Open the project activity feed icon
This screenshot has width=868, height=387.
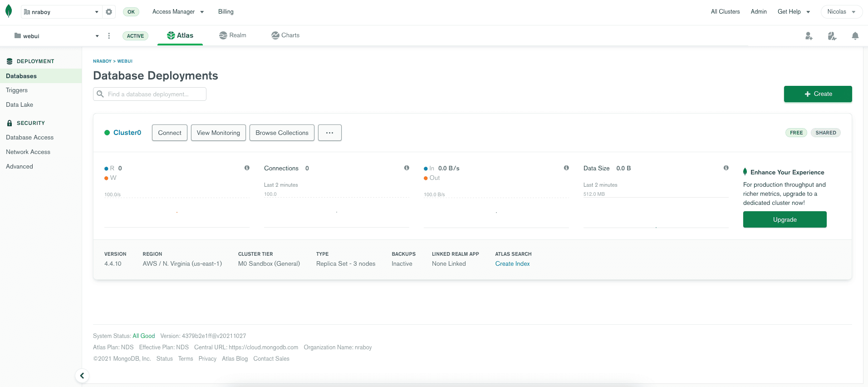tap(832, 36)
